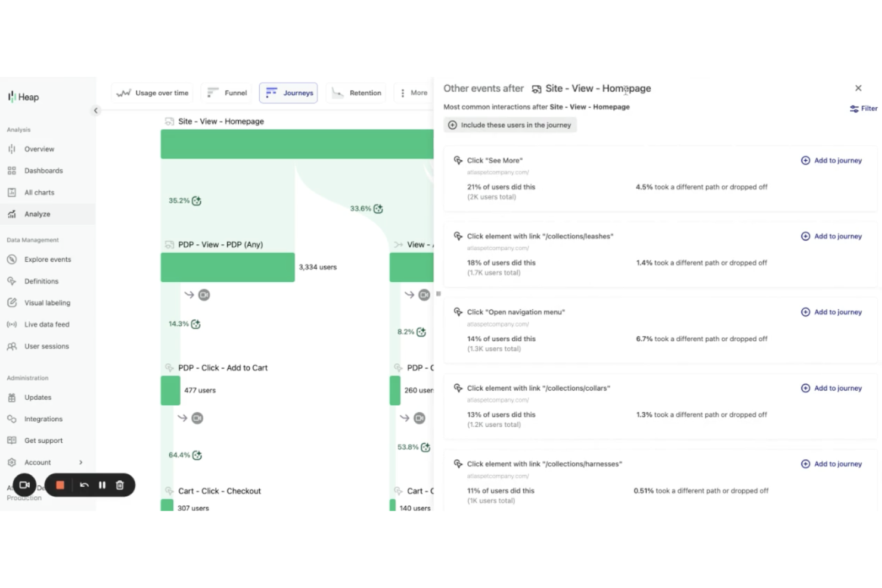Click the PDP - View - PDP (Any) bar
This screenshot has width=882, height=588.
click(228, 267)
